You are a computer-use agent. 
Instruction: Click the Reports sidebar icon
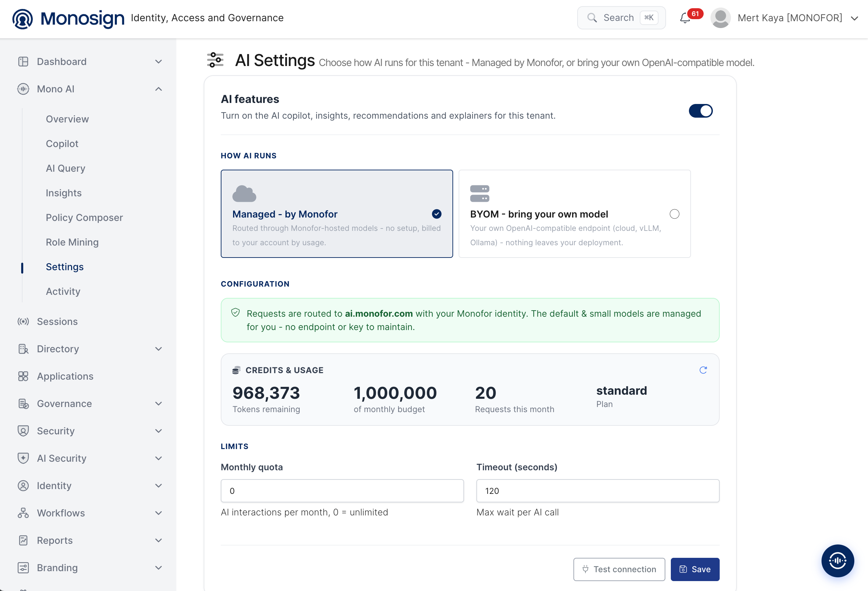click(x=23, y=540)
